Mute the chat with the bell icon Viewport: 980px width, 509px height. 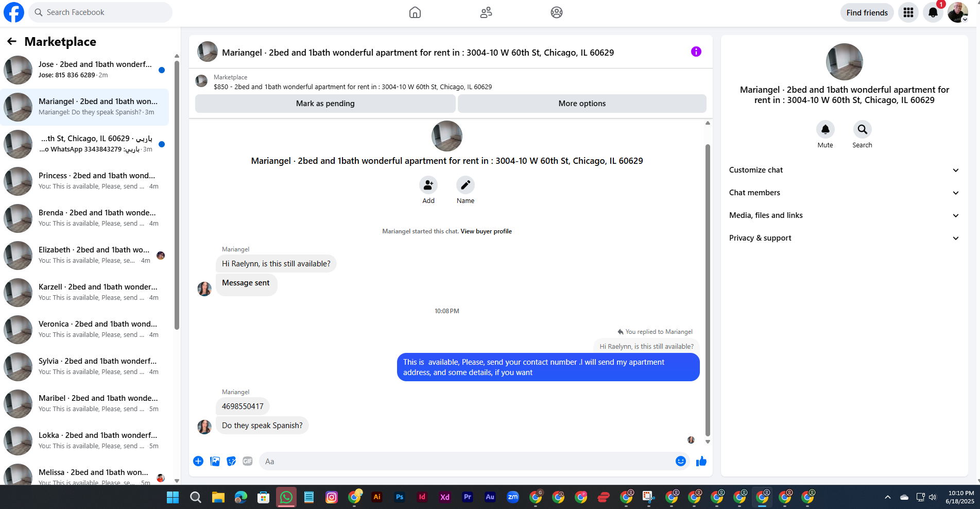[x=826, y=129]
